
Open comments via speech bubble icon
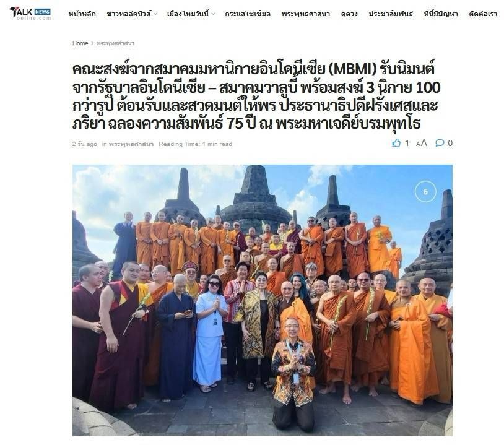(x=440, y=143)
